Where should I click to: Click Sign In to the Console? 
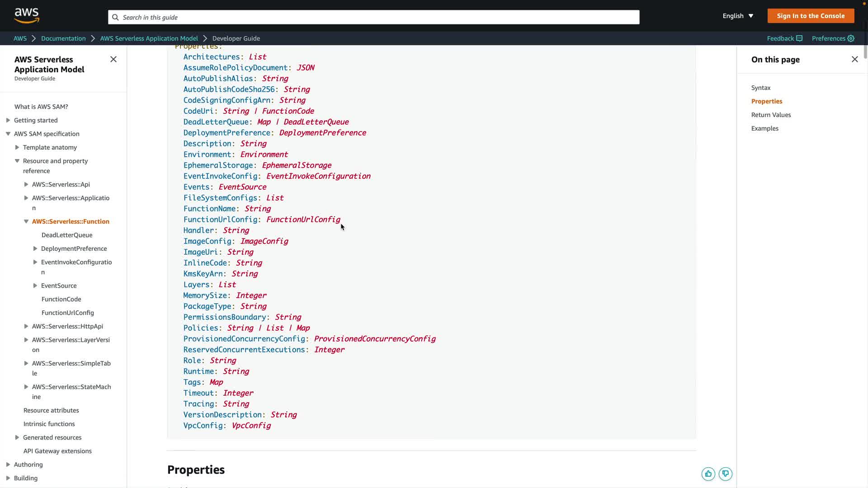(811, 16)
